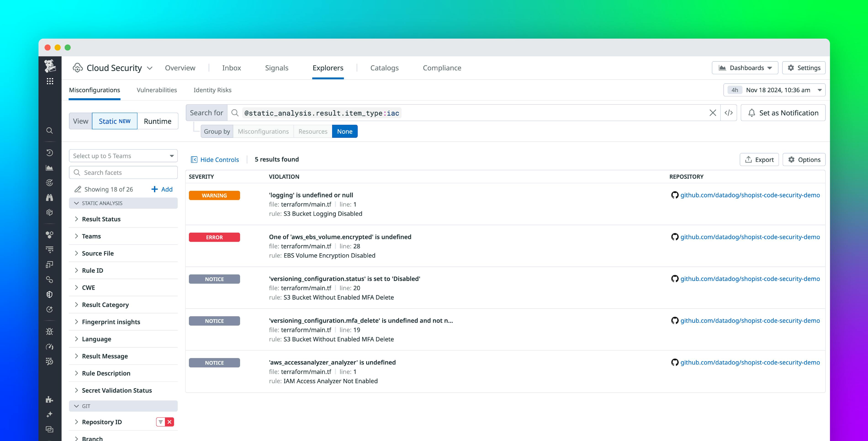Expand the Nov 18 2024 time range dropdown

click(820, 90)
